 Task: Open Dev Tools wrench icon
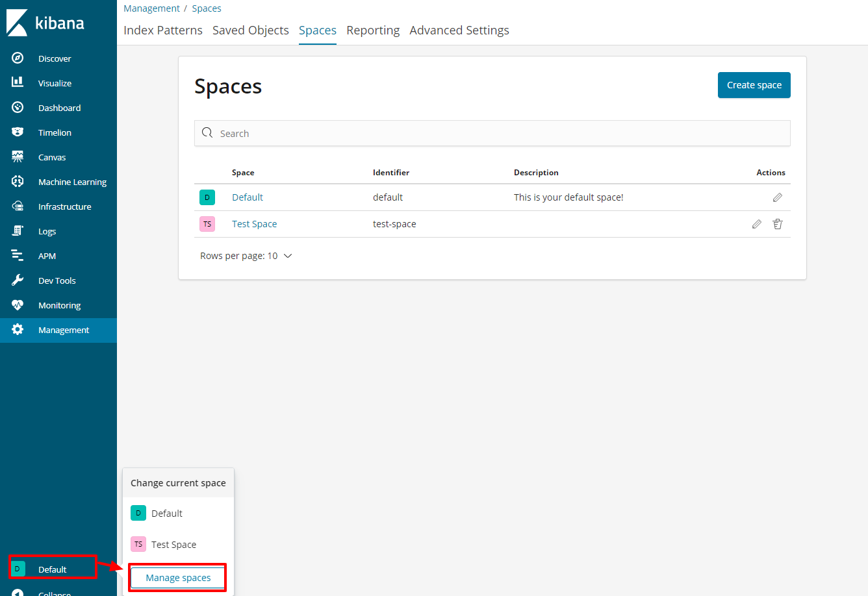[18, 280]
